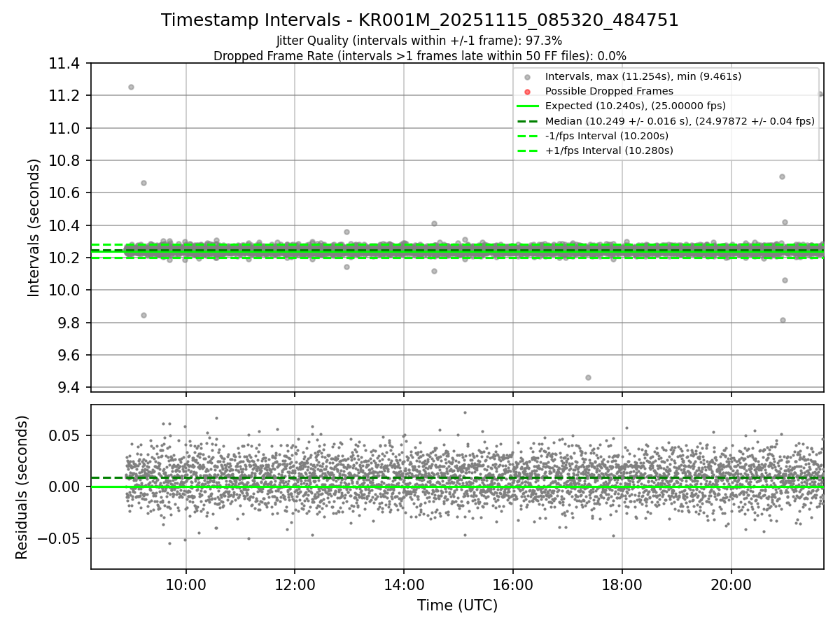Click the solid green line sample for Expected entry
Viewport: 840px width, 630px height.
coord(528,106)
